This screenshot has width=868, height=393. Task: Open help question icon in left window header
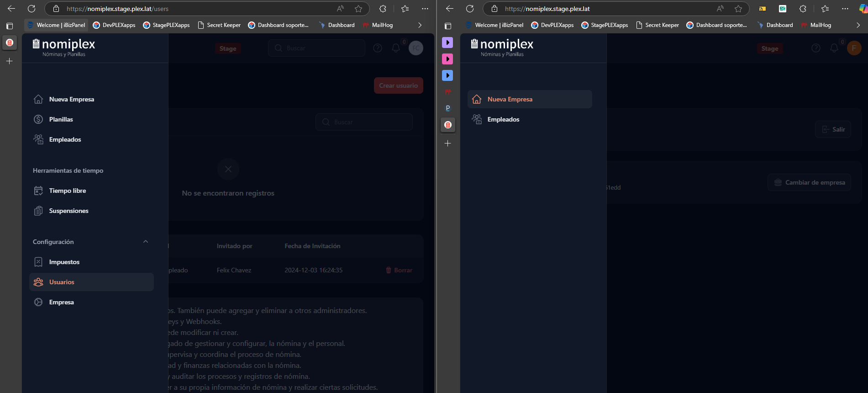point(378,48)
